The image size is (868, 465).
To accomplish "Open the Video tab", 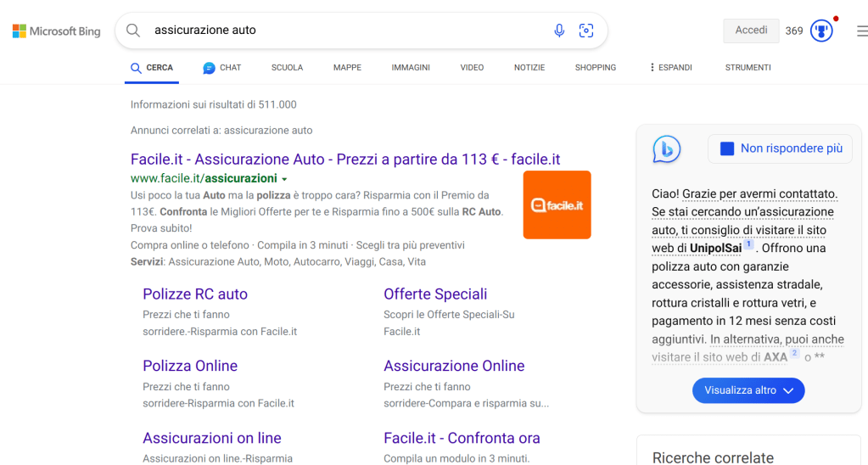I will 472,68.
